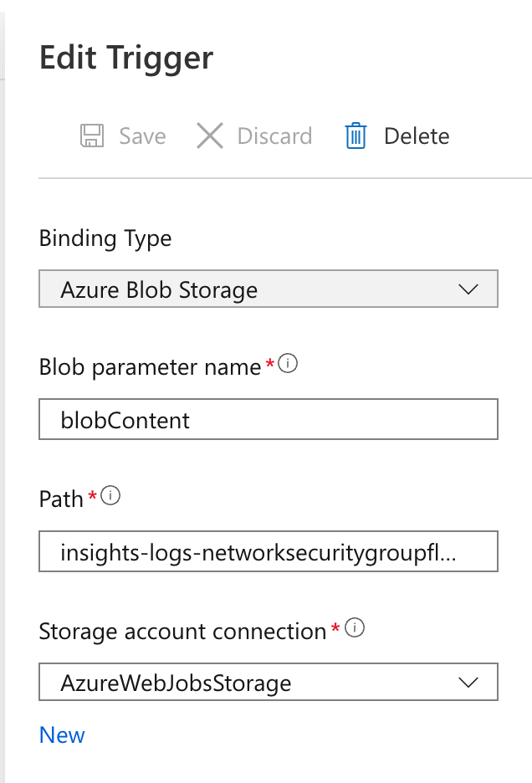Click the Blob parameter name label
The width and height of the screenshot is (532, 783).
[150, 367]
